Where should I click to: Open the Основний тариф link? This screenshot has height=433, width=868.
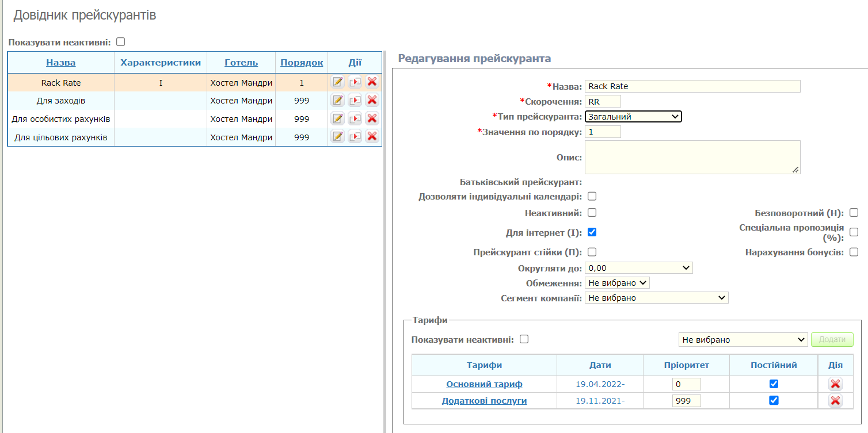pos(484,384)
